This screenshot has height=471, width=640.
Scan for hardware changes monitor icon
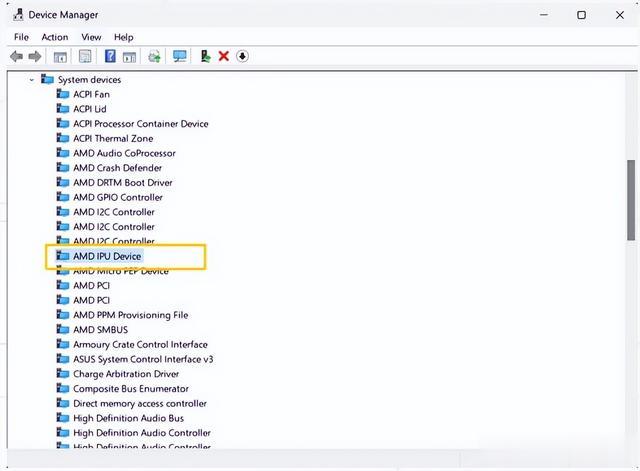[x=180, y=56]
